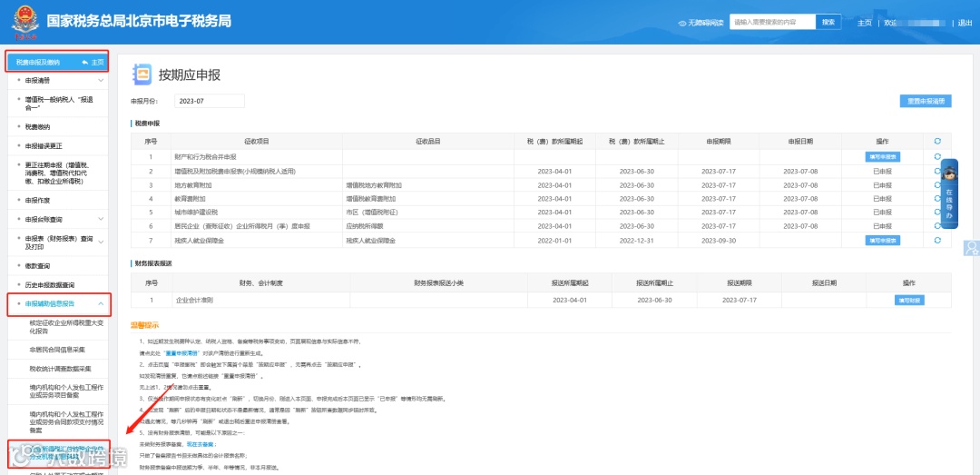Click the 2023-09-30 deadline cell
The height and width of the screenshot is (475, 980).
point(718,241)
